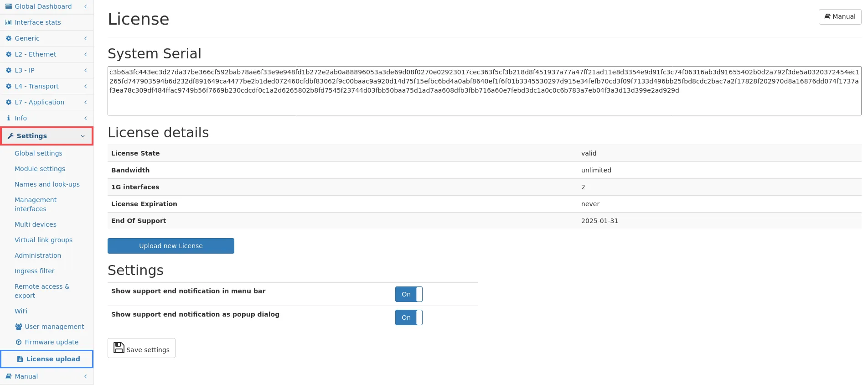The width and height of the screenshot is (868, 385).
Task: Open the License upload menu item
Action: (x=53, y=359)
